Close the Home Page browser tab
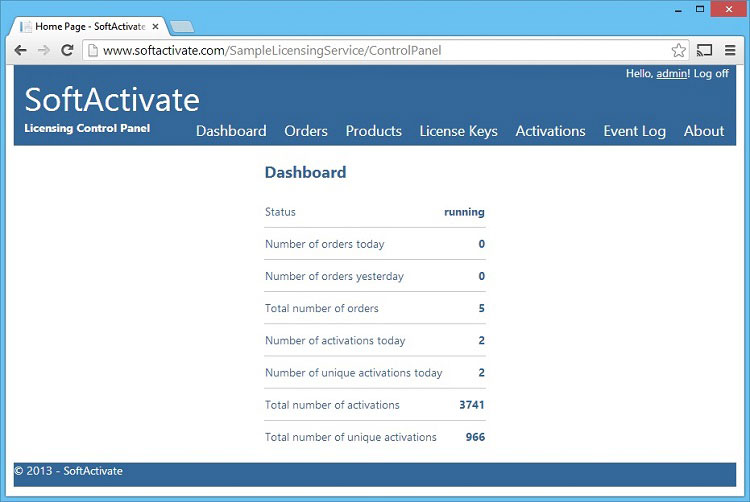 pyautogui.click(x=155, y=26)
